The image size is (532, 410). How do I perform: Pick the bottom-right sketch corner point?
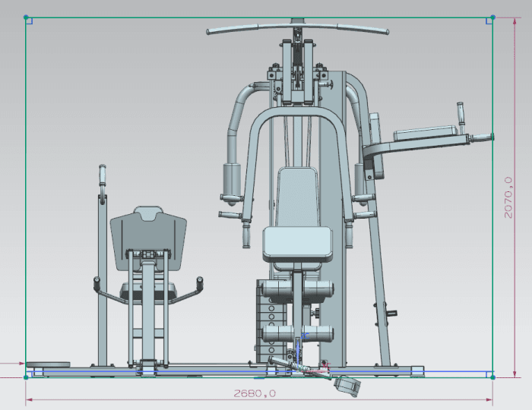[492, 377]
